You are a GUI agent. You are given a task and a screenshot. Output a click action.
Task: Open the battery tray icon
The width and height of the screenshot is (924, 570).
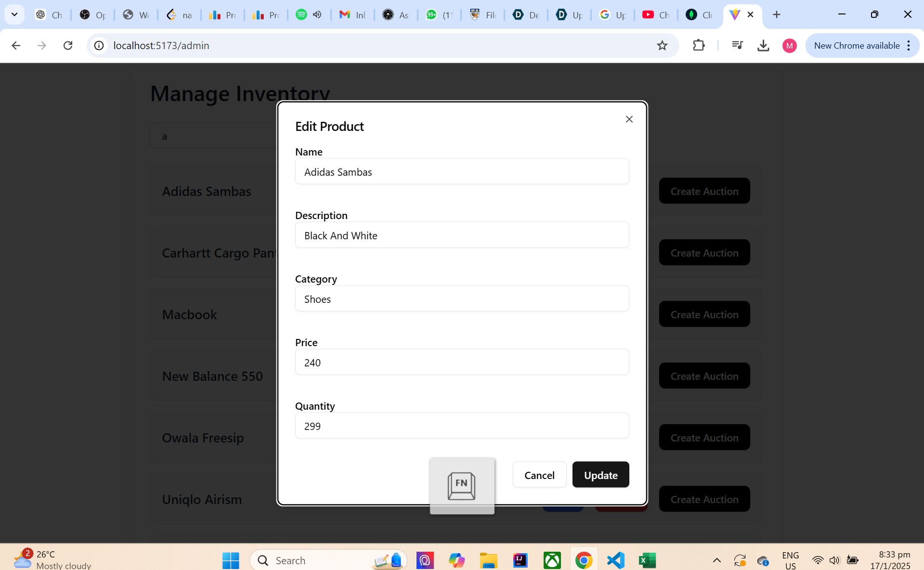852,560
